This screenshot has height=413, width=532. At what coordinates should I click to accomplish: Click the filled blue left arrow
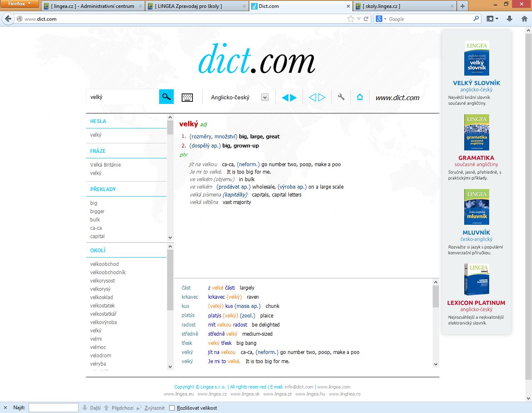pyautogui.click(x=285, y=98)
